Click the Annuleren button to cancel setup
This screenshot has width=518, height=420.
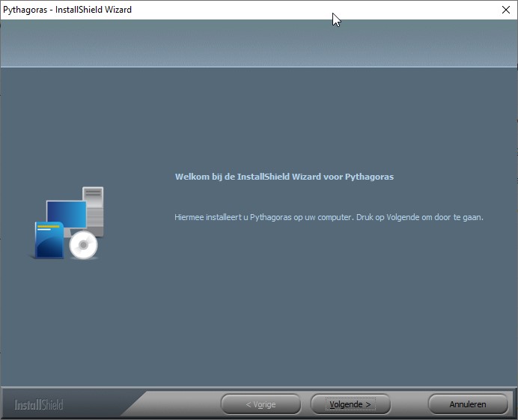point(468,404)
